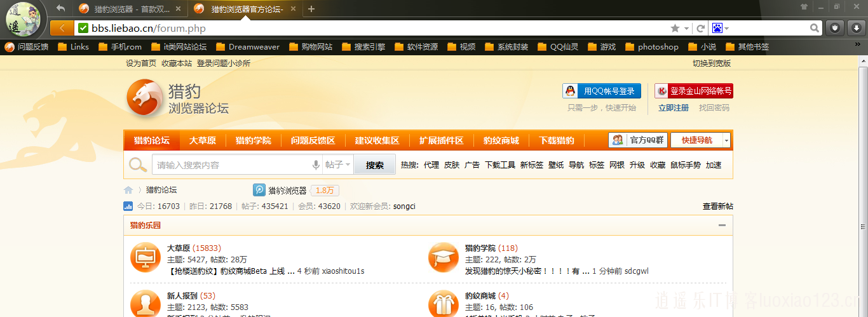Viewport: 868px width, 317px height.
Task: Go back with the orange back button
Action: click(x=62, y=28)
